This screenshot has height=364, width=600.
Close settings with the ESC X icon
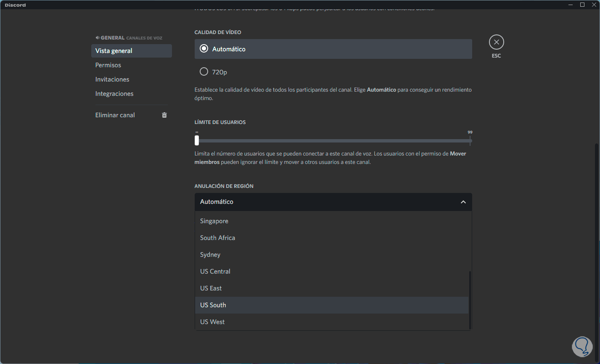[x=496, y=42]
